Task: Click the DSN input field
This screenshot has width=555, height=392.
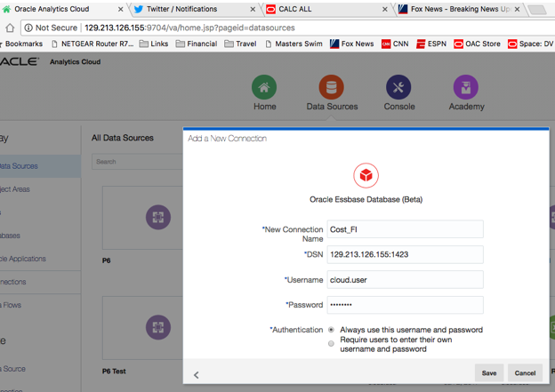Action: (x=405, y=254)
